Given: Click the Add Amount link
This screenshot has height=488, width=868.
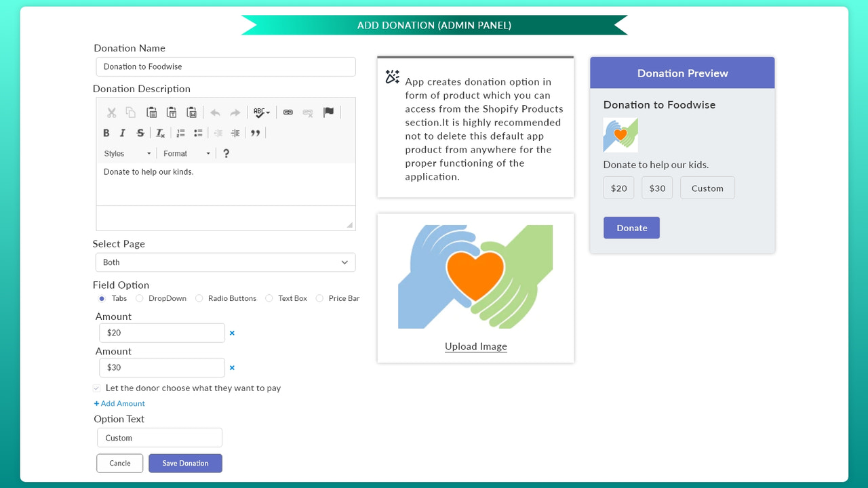Looking at the screenshot, I should (119, 403).
